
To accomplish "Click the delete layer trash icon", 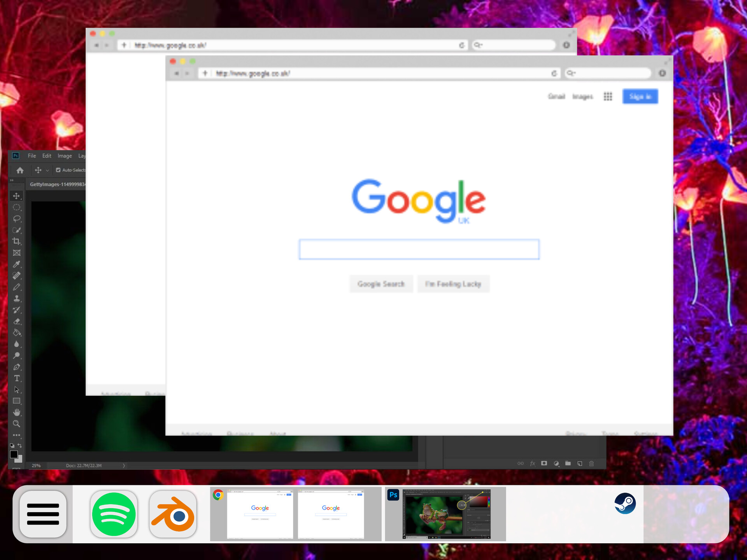I will click(x=591, y=463).
